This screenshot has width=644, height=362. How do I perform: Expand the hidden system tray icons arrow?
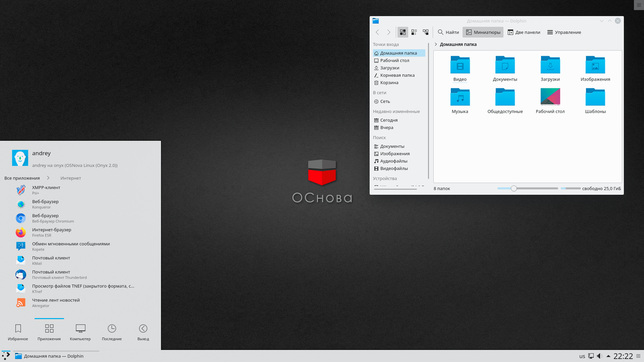coord(608,356)
